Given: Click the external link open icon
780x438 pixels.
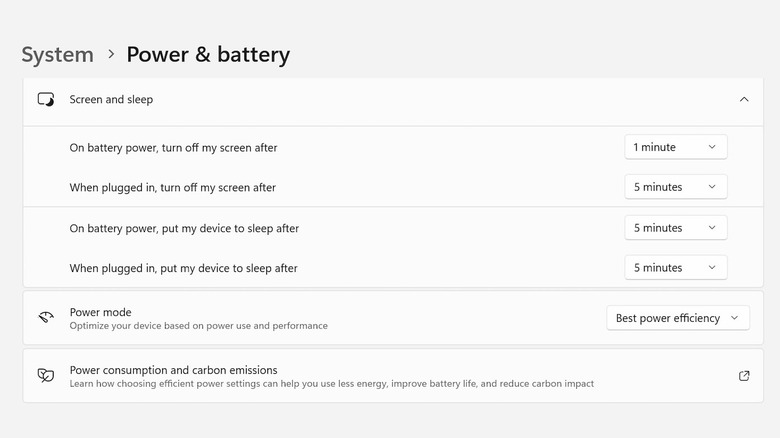Looking at the screenshot, I should 744,376.
